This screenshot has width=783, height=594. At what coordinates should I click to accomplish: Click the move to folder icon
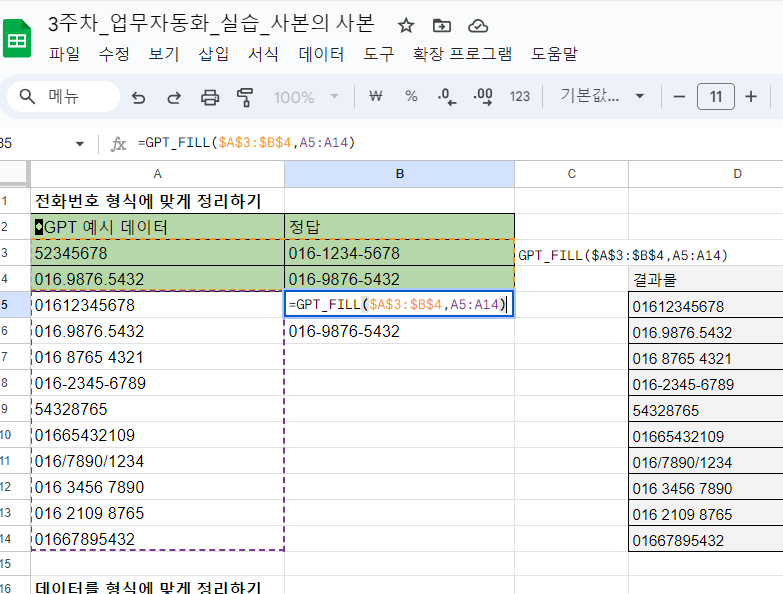point(441,25)
